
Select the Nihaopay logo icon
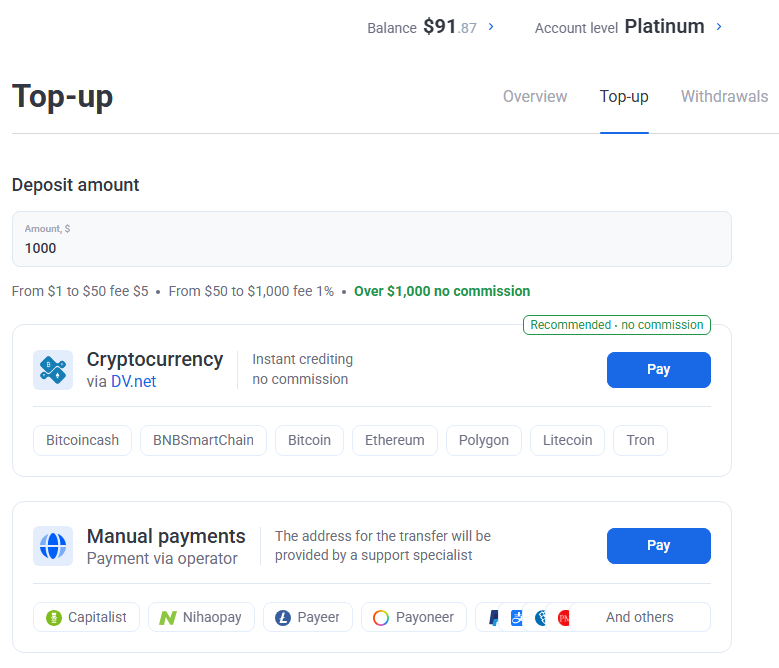pos(168,617)
